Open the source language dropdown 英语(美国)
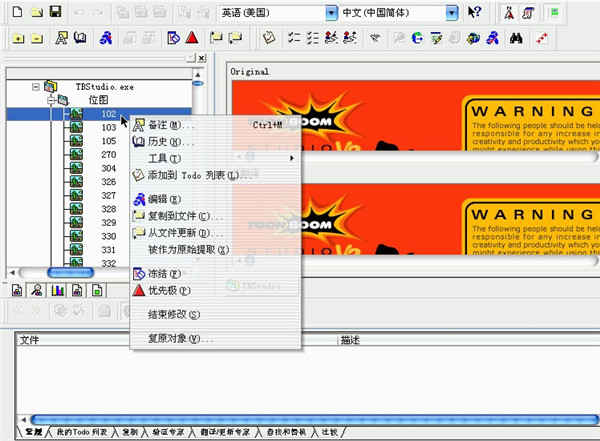 tap(331, 13)
